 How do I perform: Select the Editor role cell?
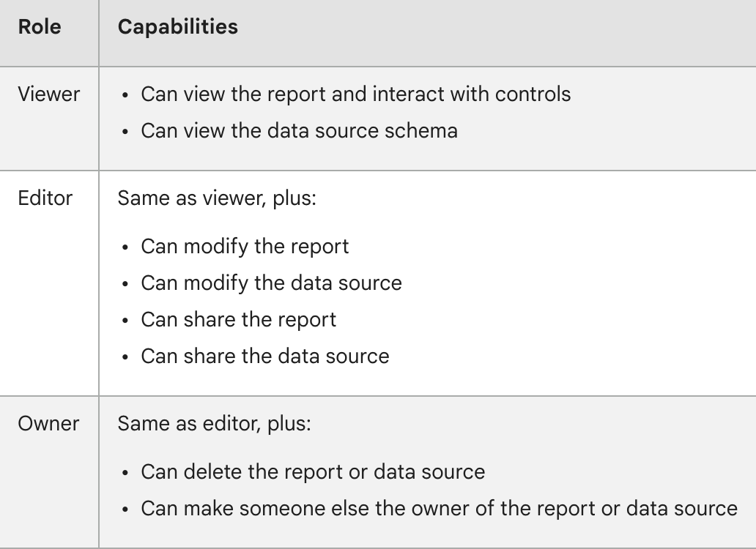(45, 198)
